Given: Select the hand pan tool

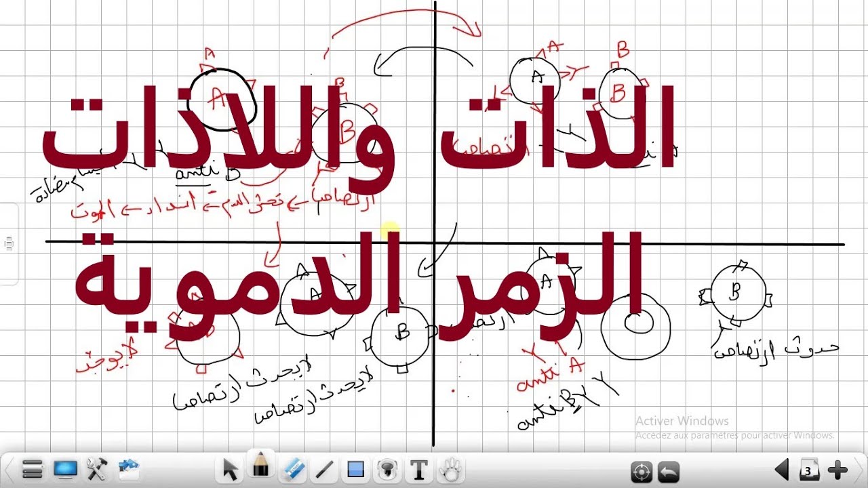Looking at the screenshot, I should coord(450,469).
